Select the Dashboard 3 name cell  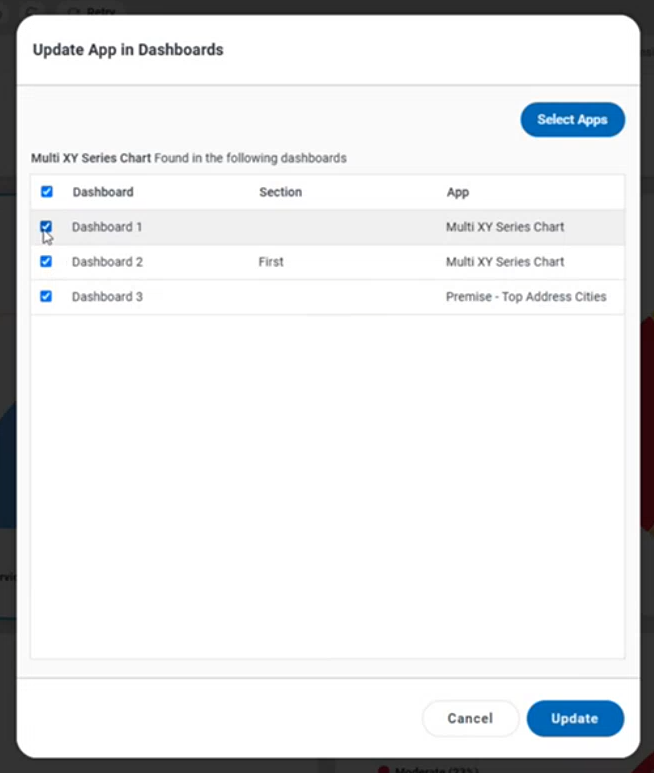[x=107, y=297]
